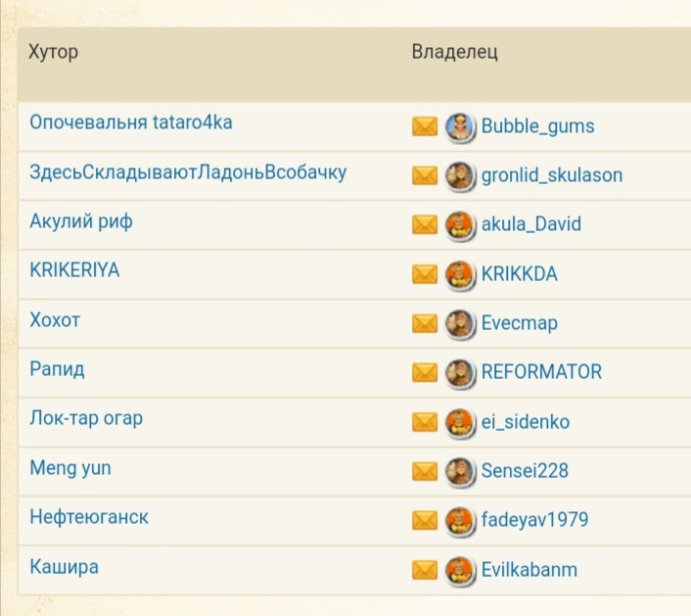
Task: Open village ЗдесьСкладываютЛадоньВсобачку
Action: (x=188, y=172)
